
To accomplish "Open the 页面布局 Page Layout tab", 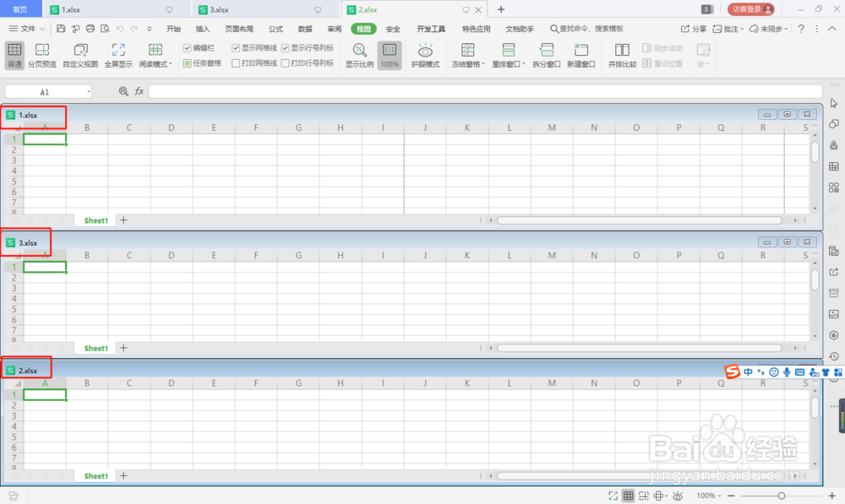I will [239, 29].
